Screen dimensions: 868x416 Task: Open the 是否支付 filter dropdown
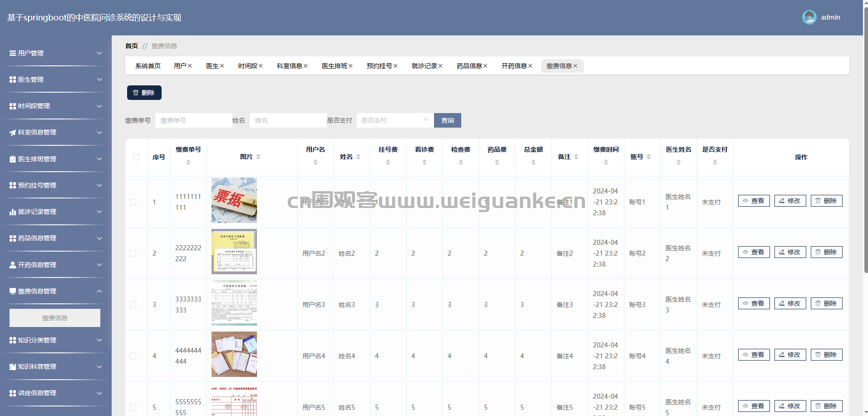394,120
